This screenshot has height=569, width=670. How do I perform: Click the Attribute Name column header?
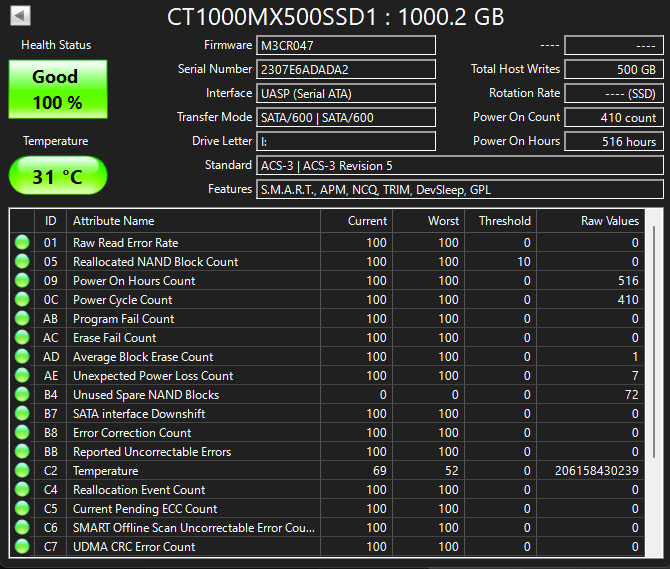tap(194, 221)
